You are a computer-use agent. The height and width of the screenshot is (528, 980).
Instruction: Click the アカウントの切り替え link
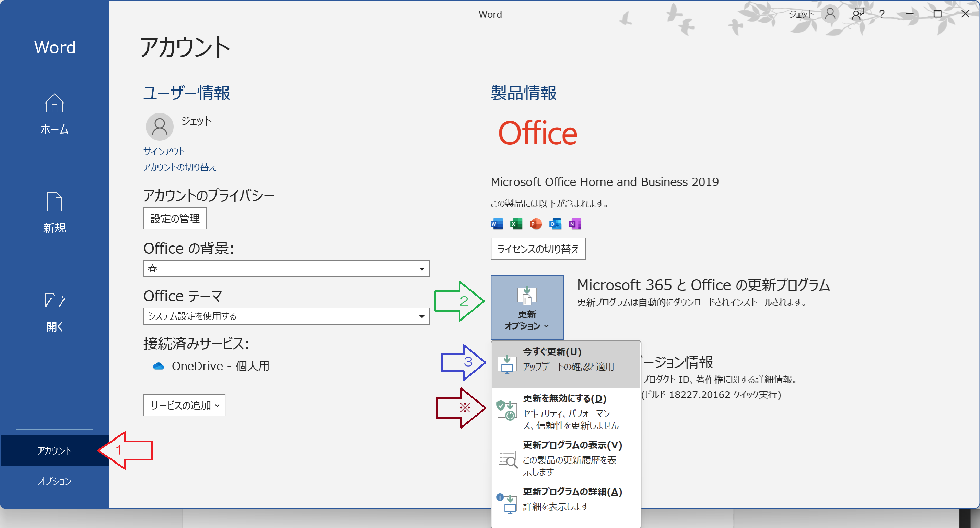tap(179, 167)
